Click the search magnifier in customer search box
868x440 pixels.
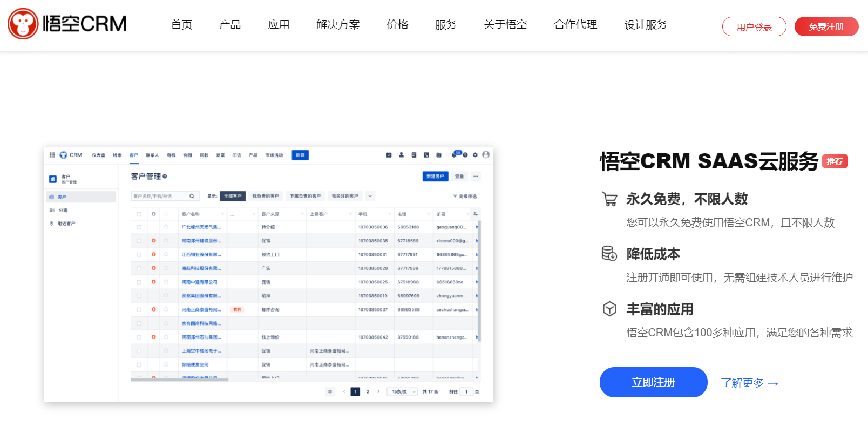[x=192, y=196]
